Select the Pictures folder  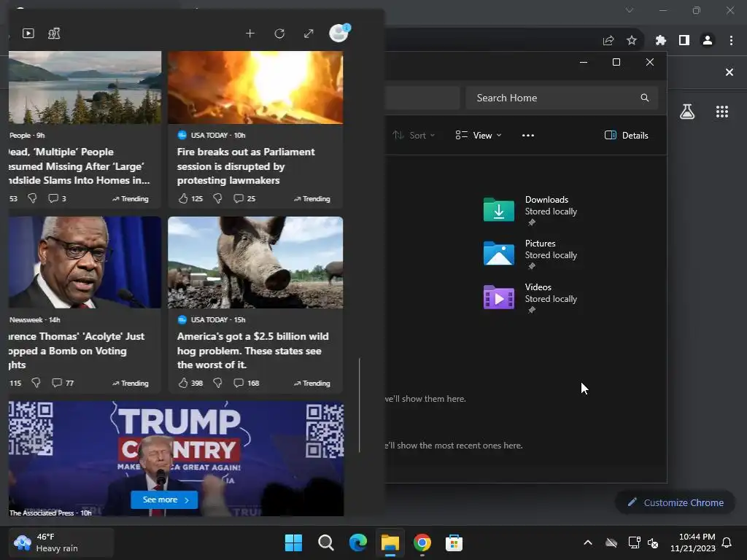pos(530,254)
